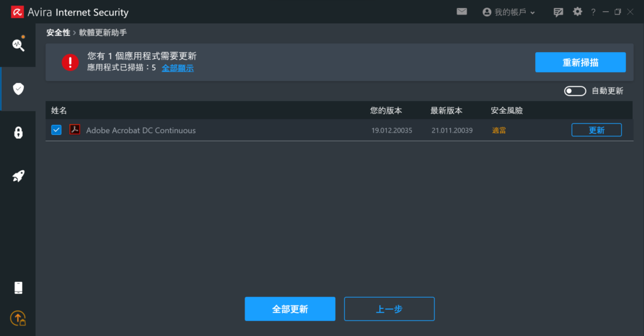644x336 pixels.
Task: Sort by the 安全風險 column header
Action: [507, 111]
